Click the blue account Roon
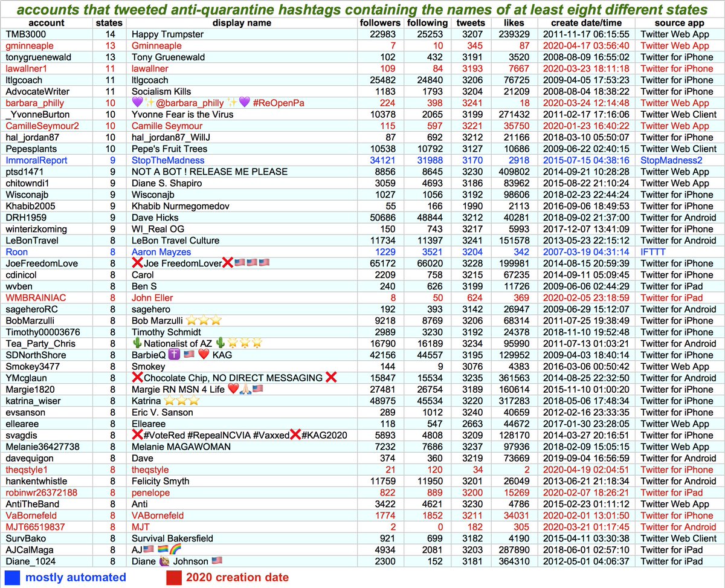Image resolution: width=725 pixels, height=588 pixels. (16, 252)
